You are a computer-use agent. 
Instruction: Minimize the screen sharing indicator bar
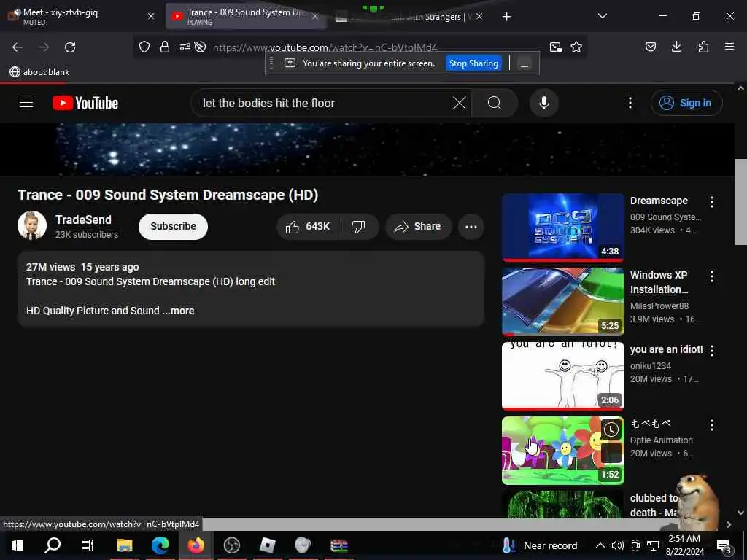coord(524,63)
